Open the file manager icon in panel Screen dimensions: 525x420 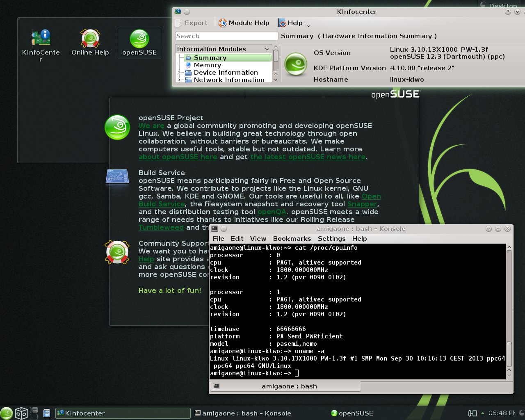[47, 413]
